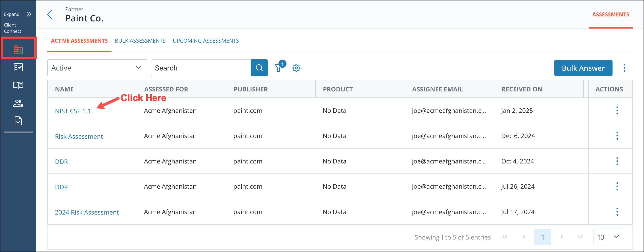Click the Expand label in sidebar

12,14
